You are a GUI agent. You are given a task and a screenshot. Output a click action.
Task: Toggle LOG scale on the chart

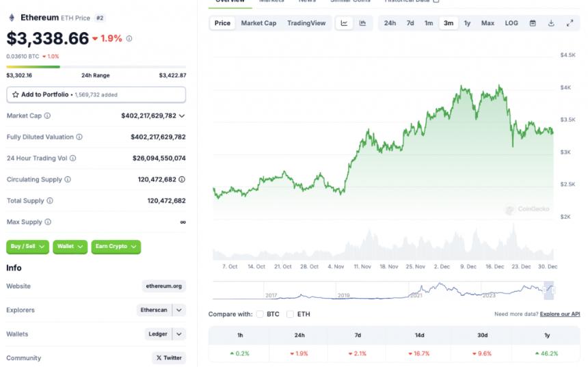(x=511, y=23)
